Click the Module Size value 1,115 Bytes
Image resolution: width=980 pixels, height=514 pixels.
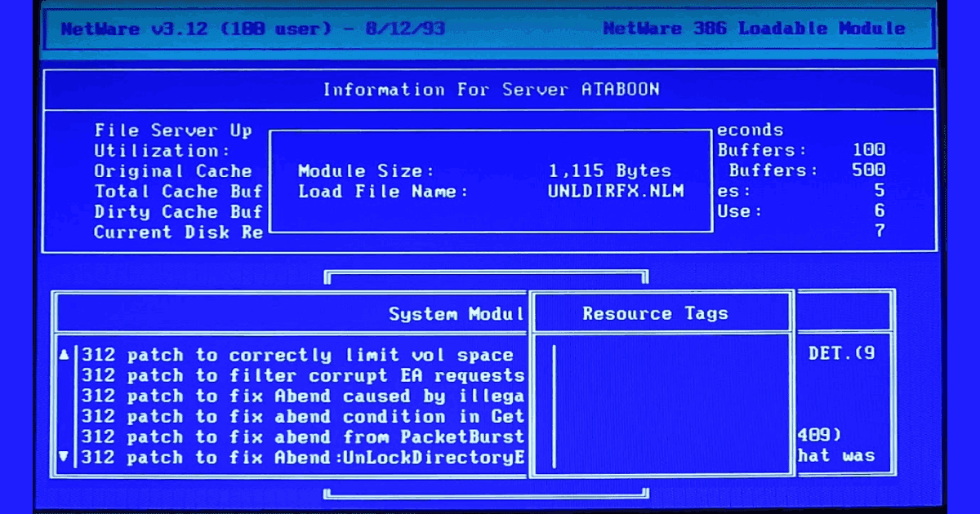click(x=609, y=171)
